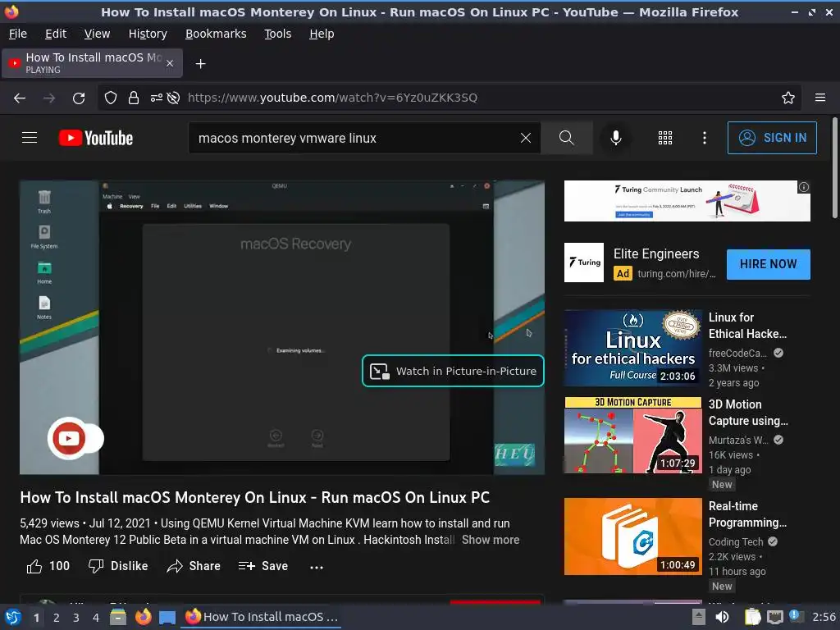Open freeCodeCamp channel name
This screenshot has height=630, width=840.
point(737,353)
